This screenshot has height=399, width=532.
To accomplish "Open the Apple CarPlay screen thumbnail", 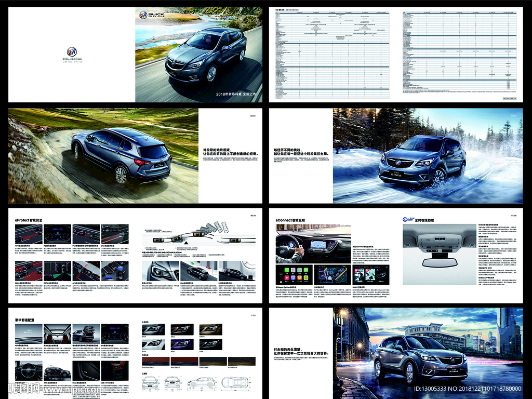I will point(294,275).
